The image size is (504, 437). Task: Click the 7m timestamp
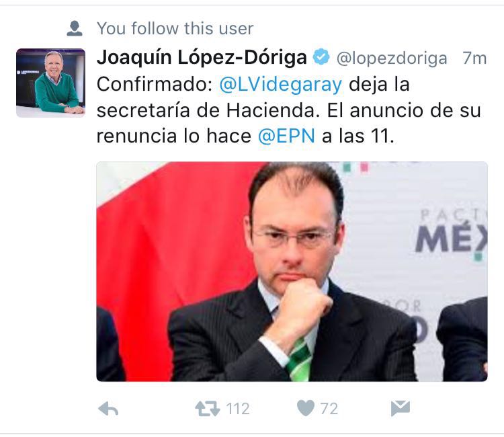tap(474, 58)
